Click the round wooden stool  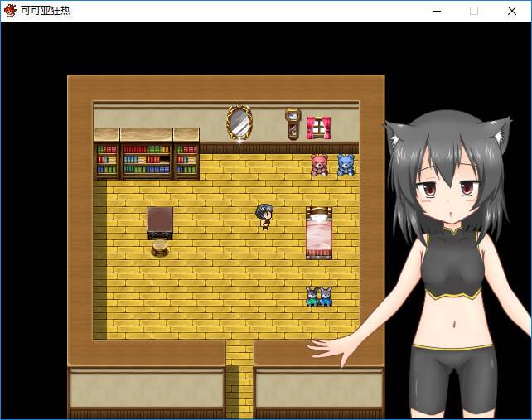click(160, 247)
